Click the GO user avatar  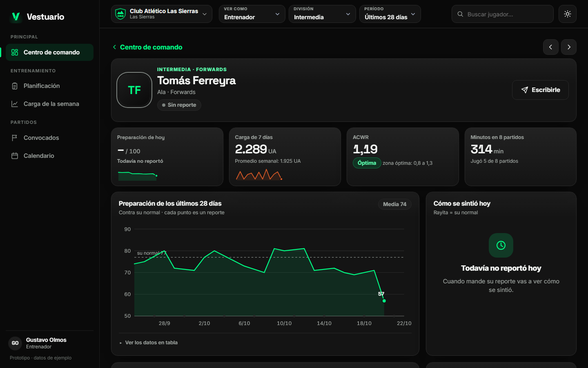coord(15,343)
